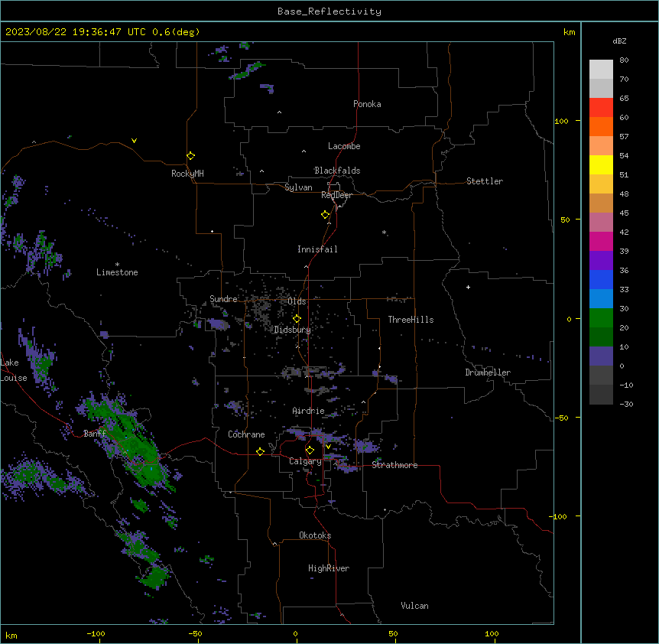Select the Ponoka city label
Viewport: 659px width, 644px height.
(x=367, y=104)
